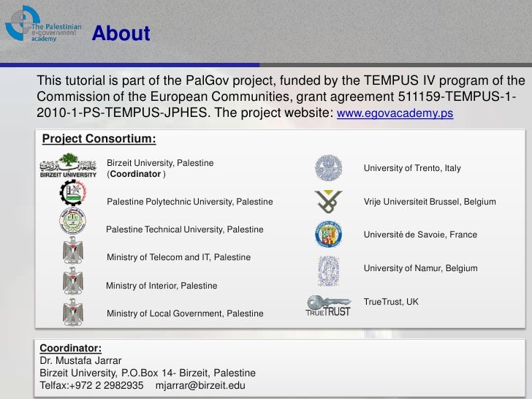The image size is (532, 399).
Task: Click the eagle emblem beside Ministry of Interior
Action: tap(72, 281)
